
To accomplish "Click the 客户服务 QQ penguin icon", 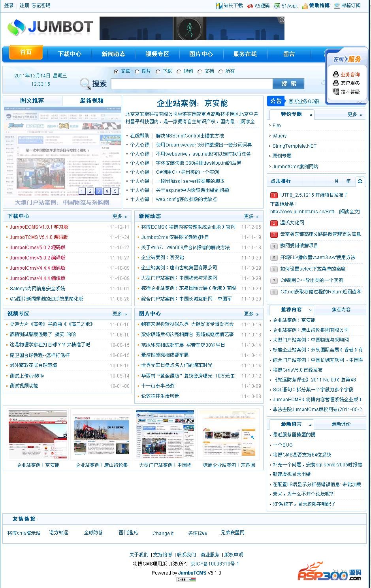I will pos(335,83).
